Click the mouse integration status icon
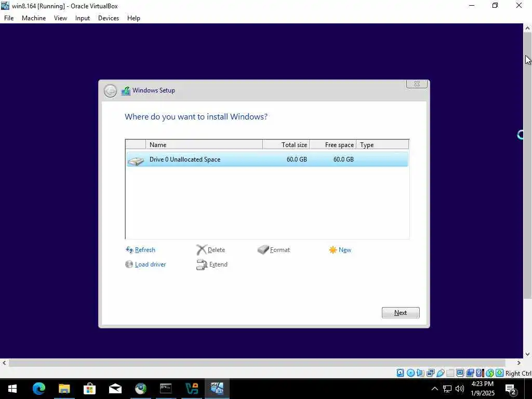 [x=489, y=373]
